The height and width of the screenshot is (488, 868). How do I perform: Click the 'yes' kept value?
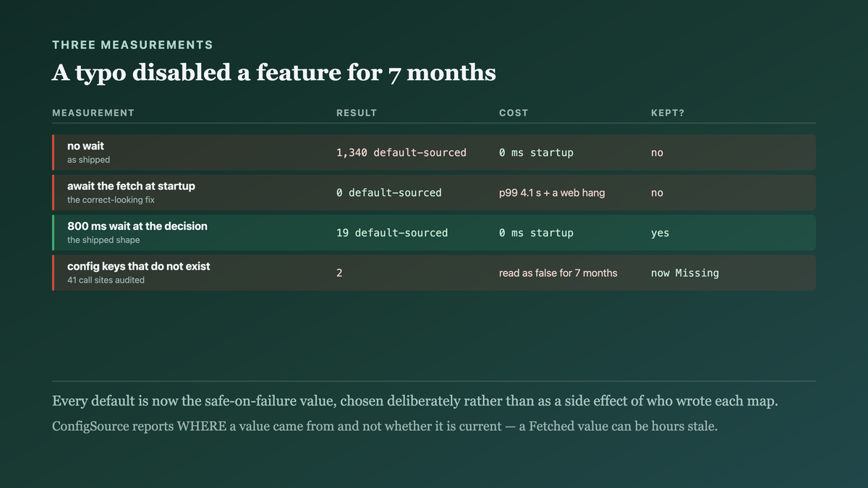point(660,233)
